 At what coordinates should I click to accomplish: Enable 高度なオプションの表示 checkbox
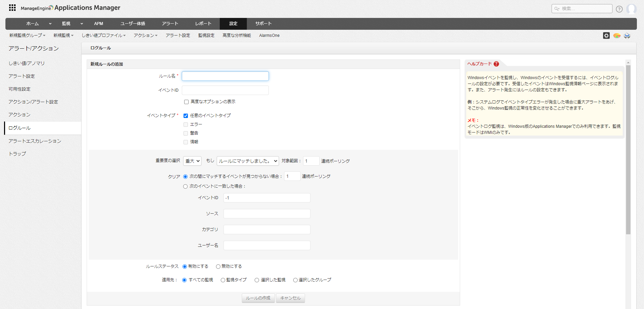coord(186,102)
